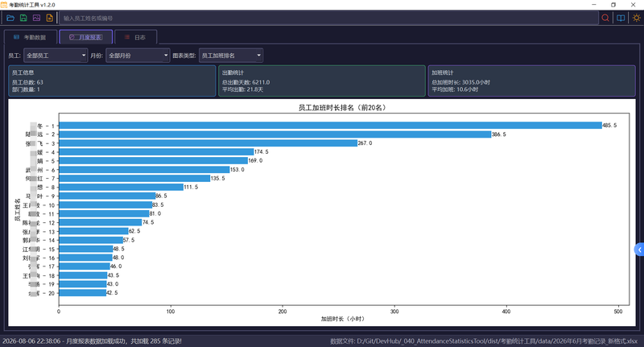Click the top 485.5 hours bar

click(330, 126)
